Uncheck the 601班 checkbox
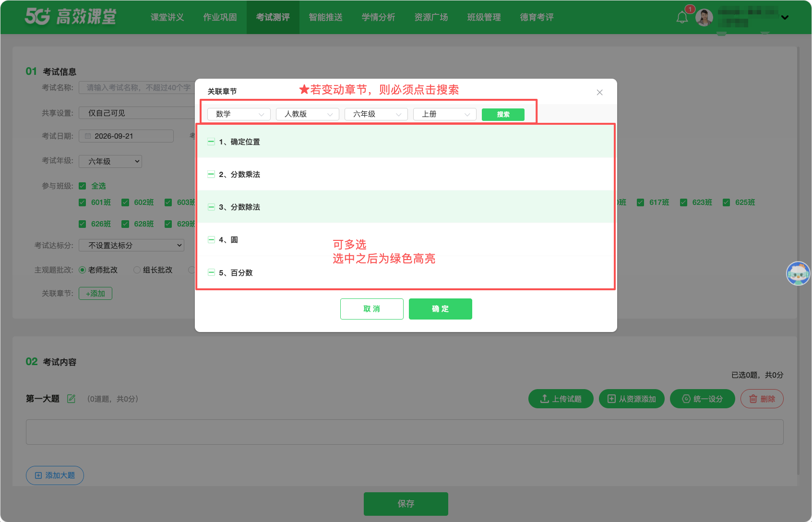The height and width of the screenshot is (522, 812). click(x=82, y=202)
